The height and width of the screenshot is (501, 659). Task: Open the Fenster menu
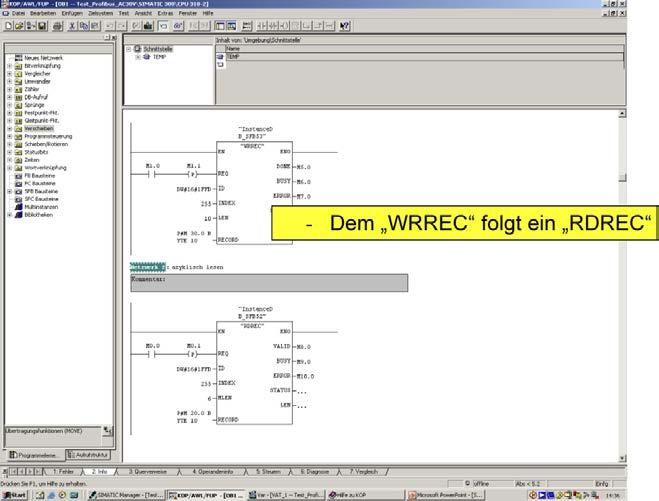point(187,13)
